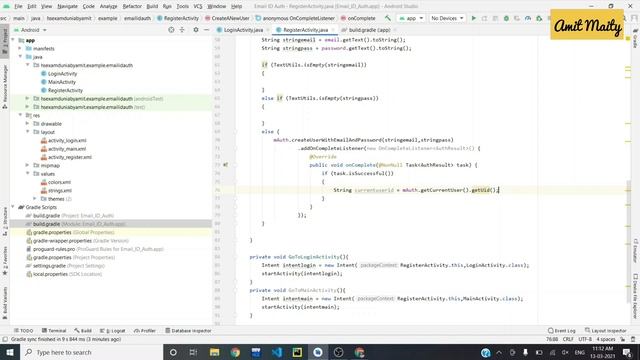Open the Structure side tab
Screen dimensions: 640x360
[x=5, y=221]
